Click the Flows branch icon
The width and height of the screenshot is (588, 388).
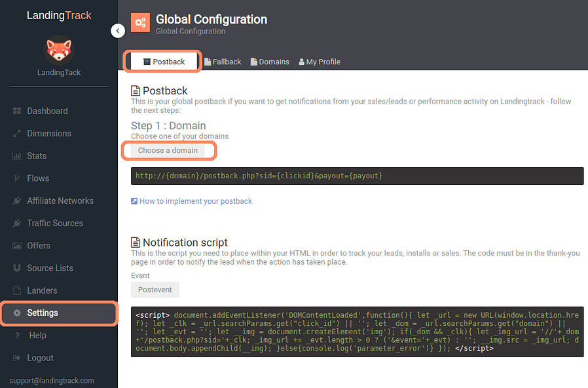[x=17, y=178]
